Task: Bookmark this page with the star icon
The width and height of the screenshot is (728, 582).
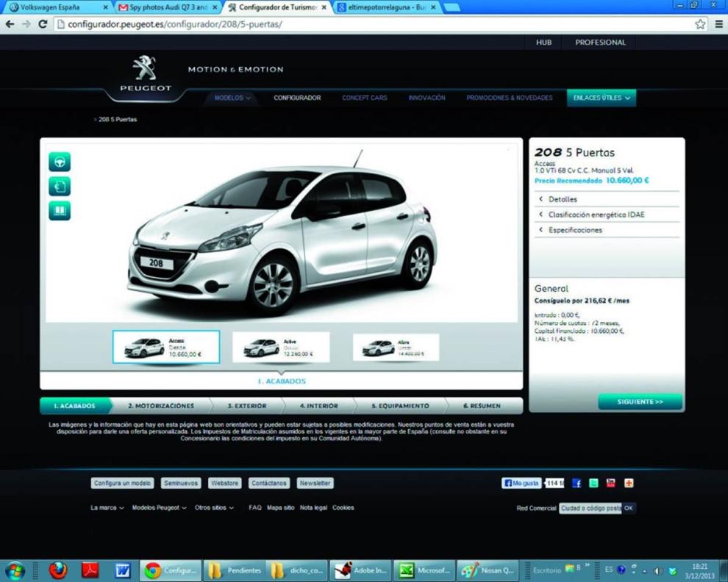Action: [700, 24]
